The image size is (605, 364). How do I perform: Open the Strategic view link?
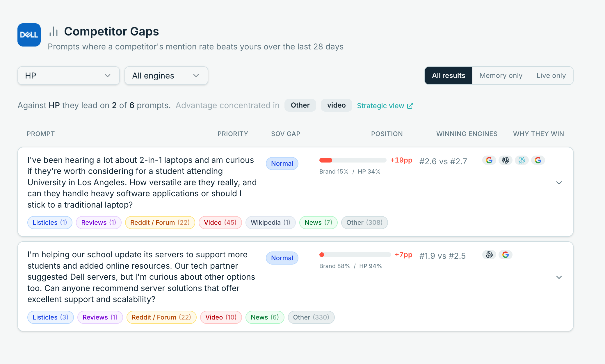click(x=385, y=106)
